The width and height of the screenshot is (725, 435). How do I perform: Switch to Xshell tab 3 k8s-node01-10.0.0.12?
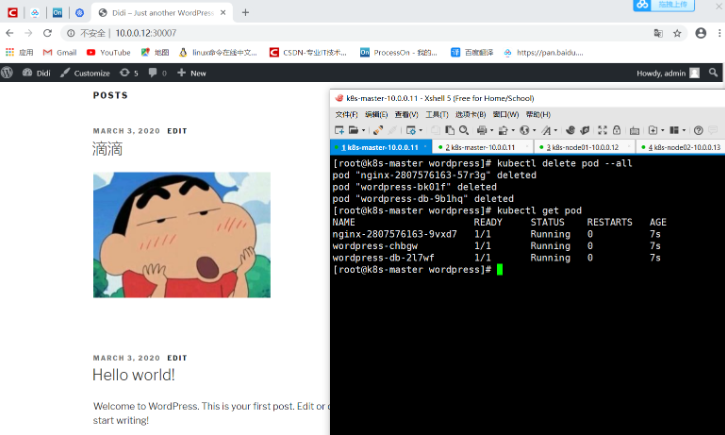(584, 147)
